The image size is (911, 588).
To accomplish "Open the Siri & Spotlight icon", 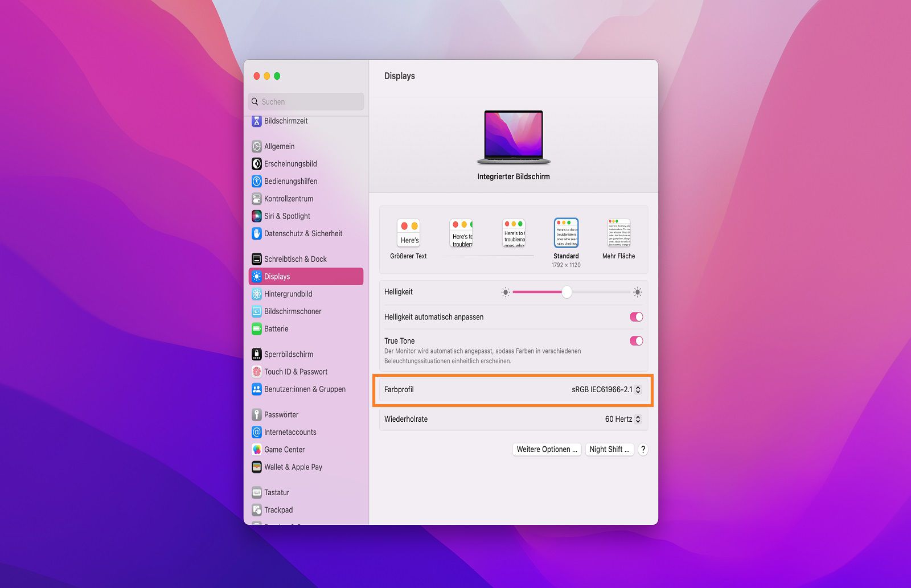I will [257, 216].
